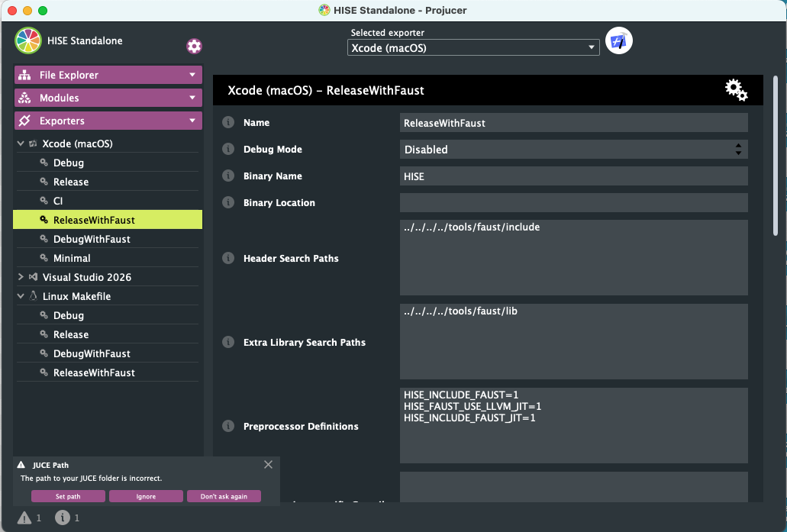The width and height of the screenshot is (787, 532).
Task: Click the Ignore button
Action: (x=146, y=496)
